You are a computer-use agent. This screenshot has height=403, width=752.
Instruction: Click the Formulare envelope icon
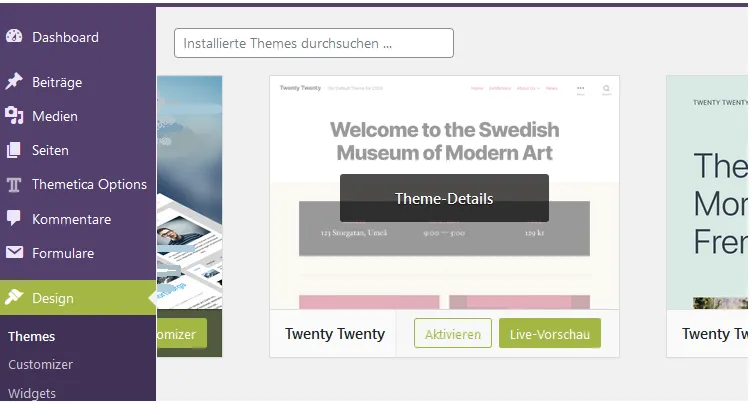pos(14,252)
